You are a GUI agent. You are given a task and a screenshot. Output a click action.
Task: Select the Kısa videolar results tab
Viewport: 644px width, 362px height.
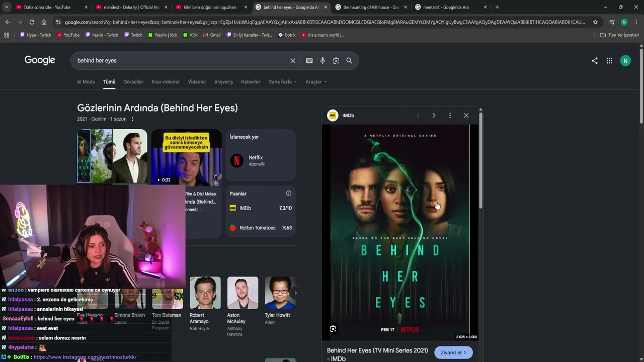(166, 82)
